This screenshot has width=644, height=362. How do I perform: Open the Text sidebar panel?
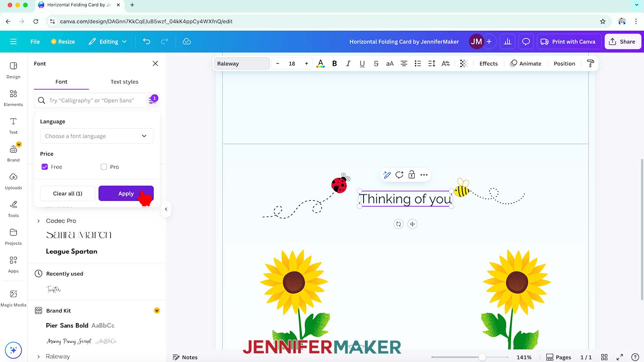coord(13,126)
